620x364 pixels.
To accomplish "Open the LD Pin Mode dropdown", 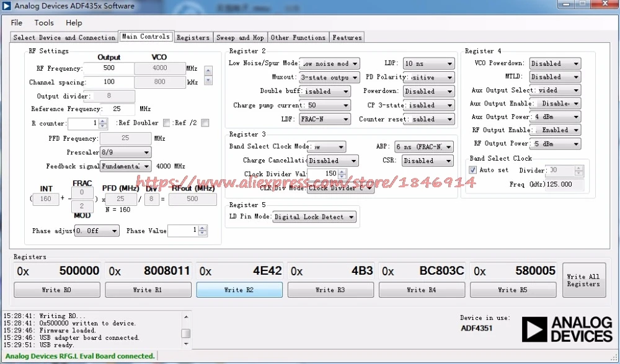I will (314, 217).
